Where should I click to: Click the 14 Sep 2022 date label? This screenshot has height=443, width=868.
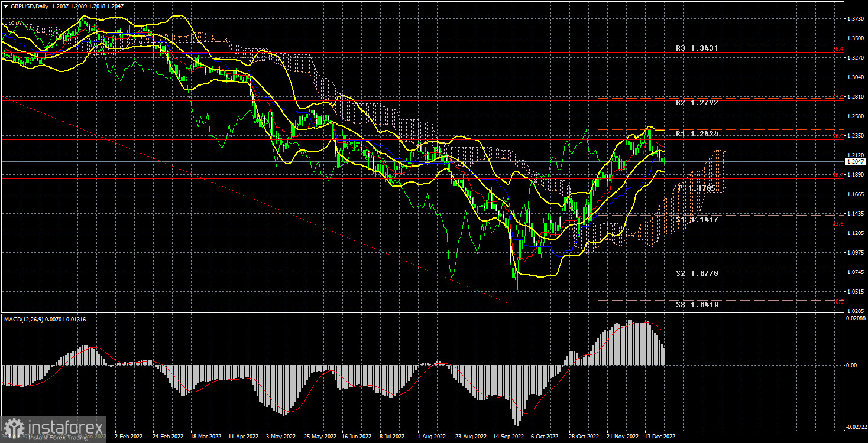508,437
